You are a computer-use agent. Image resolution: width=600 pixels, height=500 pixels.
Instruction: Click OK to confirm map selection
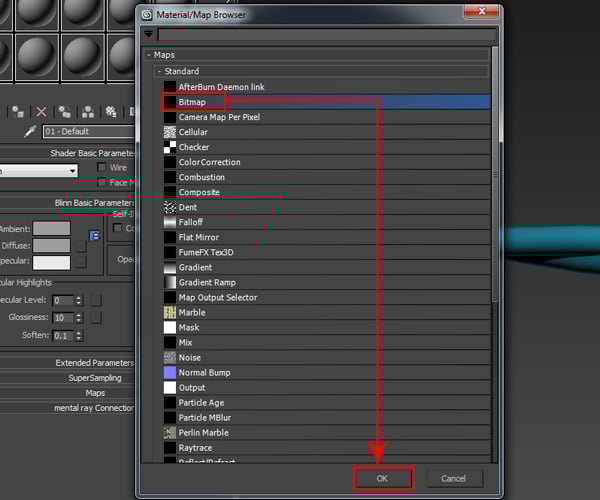click(x=383, y=478)
